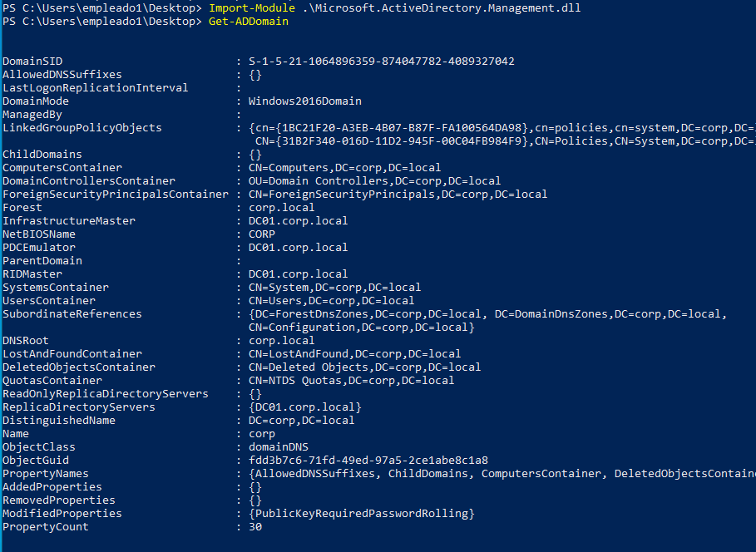Click the ComputersContainer value text

click(344, 168)
